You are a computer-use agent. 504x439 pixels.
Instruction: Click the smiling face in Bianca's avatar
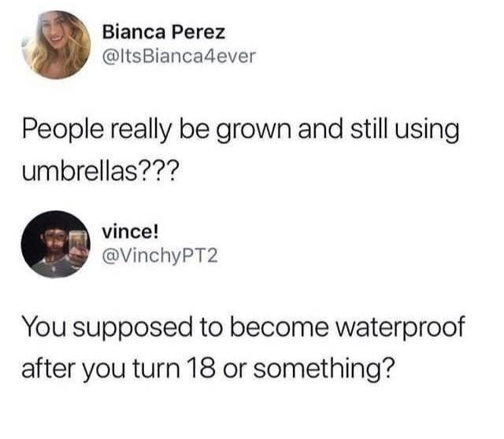(54, 33)
